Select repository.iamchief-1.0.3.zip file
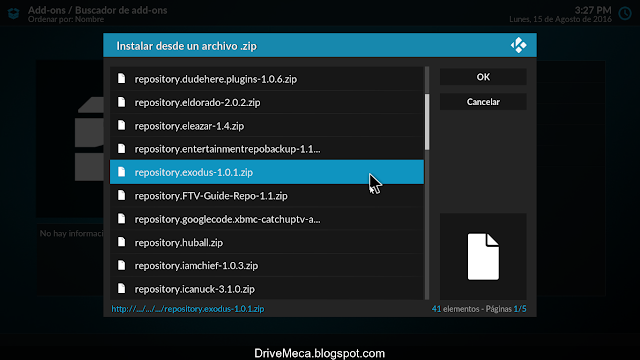The width and height of the screenshot is (640, 360). point(267,265)
